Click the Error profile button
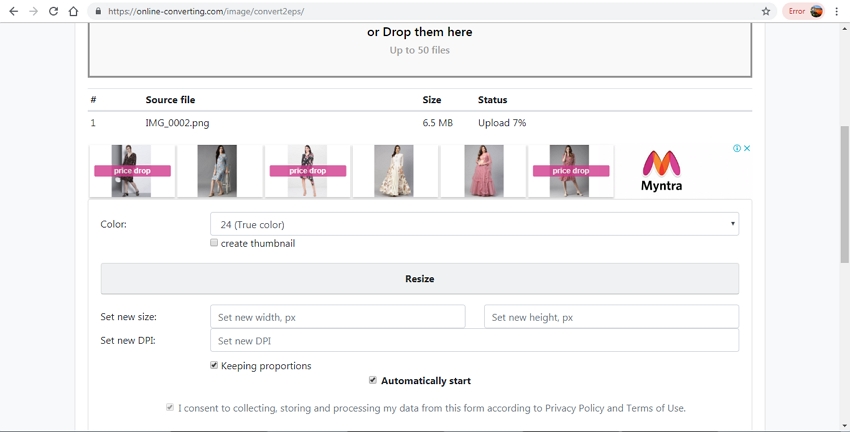850x432 pixels. [804, 11]
